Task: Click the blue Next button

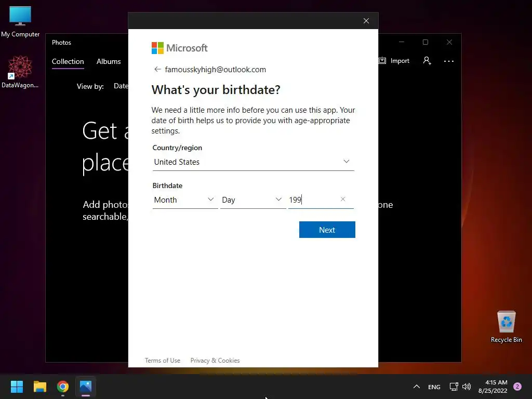Action: coord(327,230)
